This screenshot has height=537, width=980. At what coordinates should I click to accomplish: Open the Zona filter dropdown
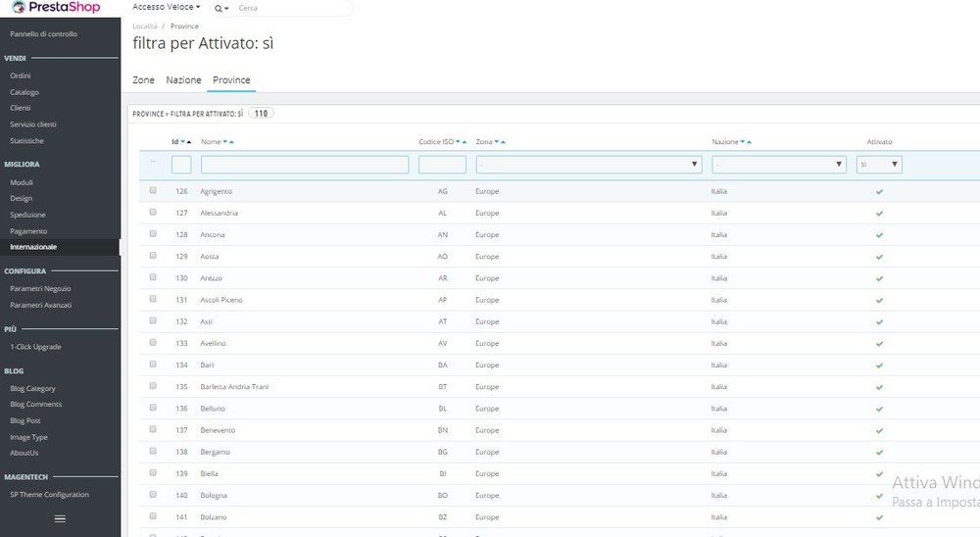pyautogui.click(x=589, y=165)
